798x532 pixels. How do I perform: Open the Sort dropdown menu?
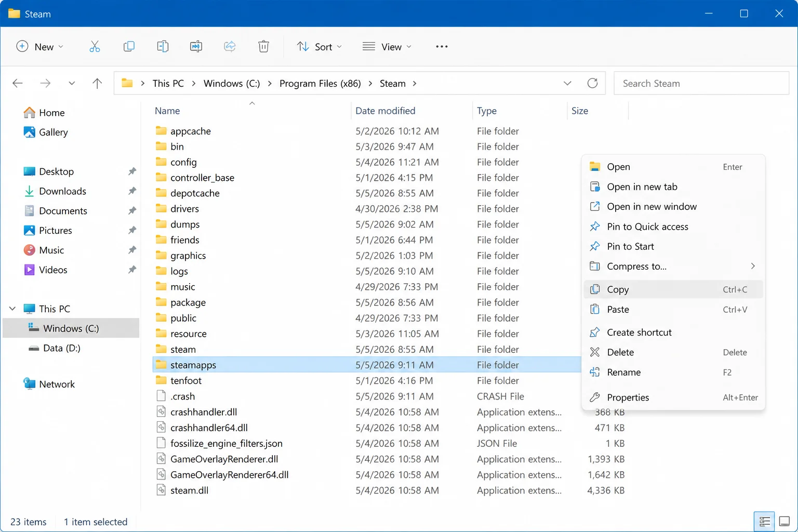(x=319, y=47)
